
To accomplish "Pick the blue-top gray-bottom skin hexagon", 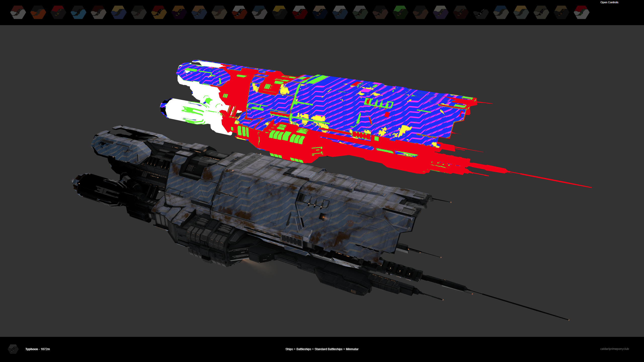I will (x=501, y=13).
